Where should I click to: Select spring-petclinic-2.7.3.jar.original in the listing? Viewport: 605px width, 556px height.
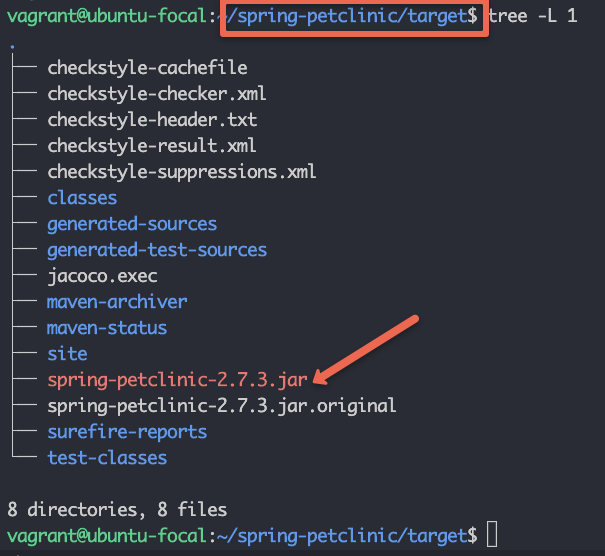click(x=222, y=406)
